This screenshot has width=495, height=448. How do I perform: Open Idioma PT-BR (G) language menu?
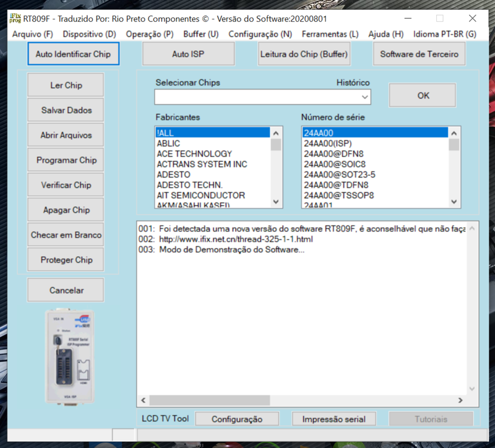(444, 35)
